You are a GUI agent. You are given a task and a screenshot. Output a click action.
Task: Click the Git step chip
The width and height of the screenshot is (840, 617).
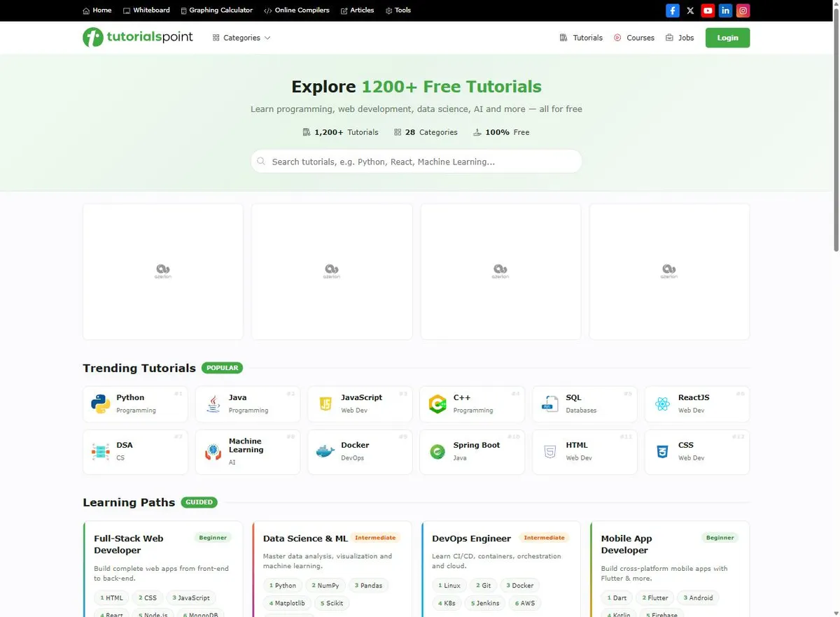tap(484, 586)
